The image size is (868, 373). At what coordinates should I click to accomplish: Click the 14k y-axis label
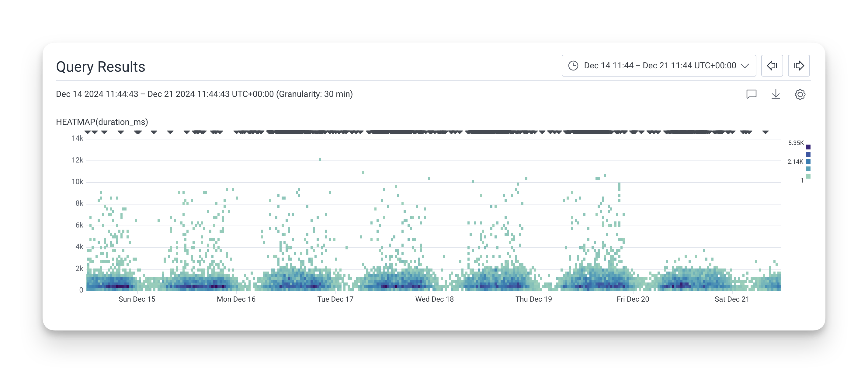point(77,139)
